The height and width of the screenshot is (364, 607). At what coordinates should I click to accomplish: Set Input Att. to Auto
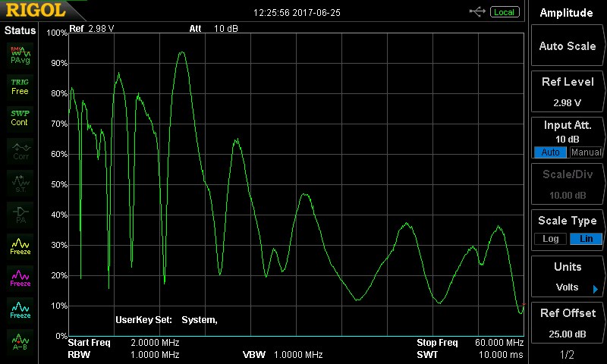tap(550, 152)
